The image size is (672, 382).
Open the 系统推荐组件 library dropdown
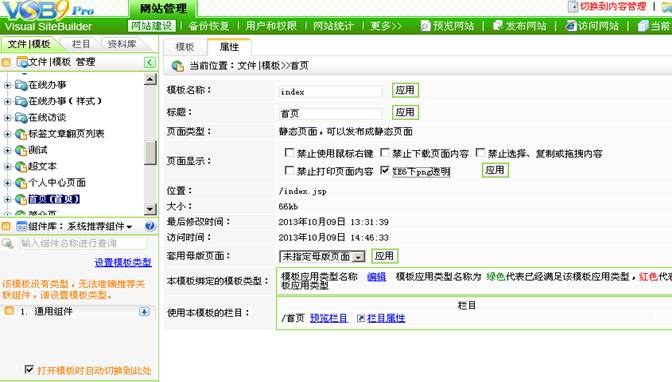100,226
